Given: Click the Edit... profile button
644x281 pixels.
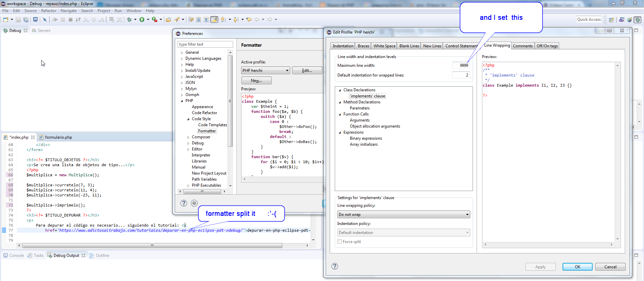Looking at the screenshot, I should 307,71.
